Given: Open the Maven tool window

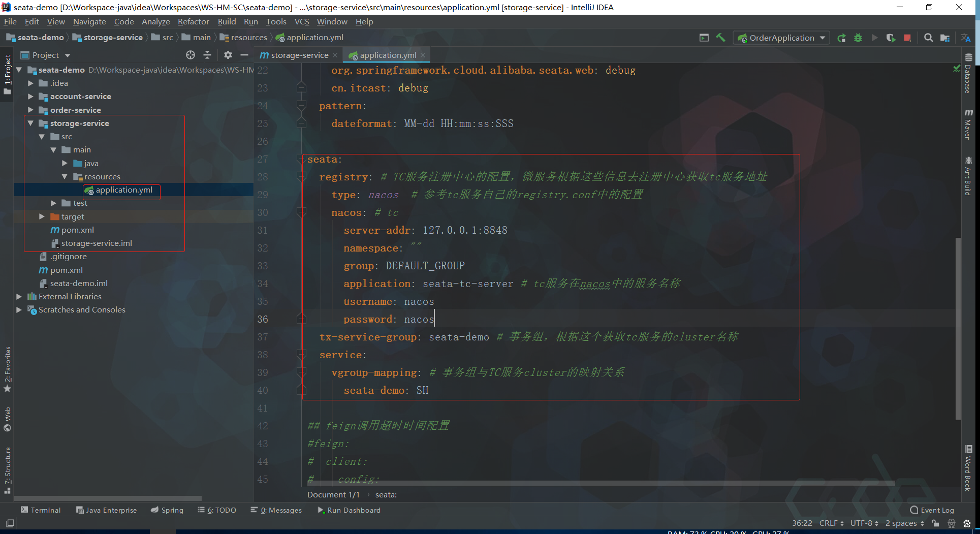Looking at the screenshot, I should pos(968,124).
